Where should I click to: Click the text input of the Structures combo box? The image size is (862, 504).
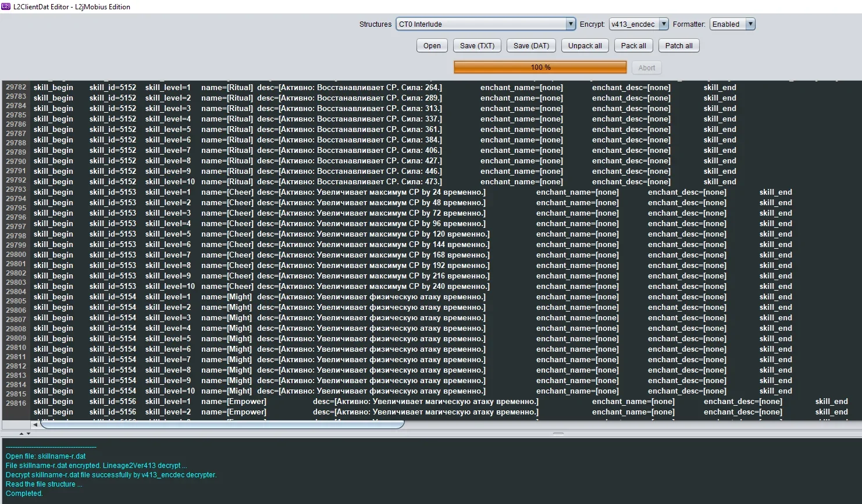point(481,24)
